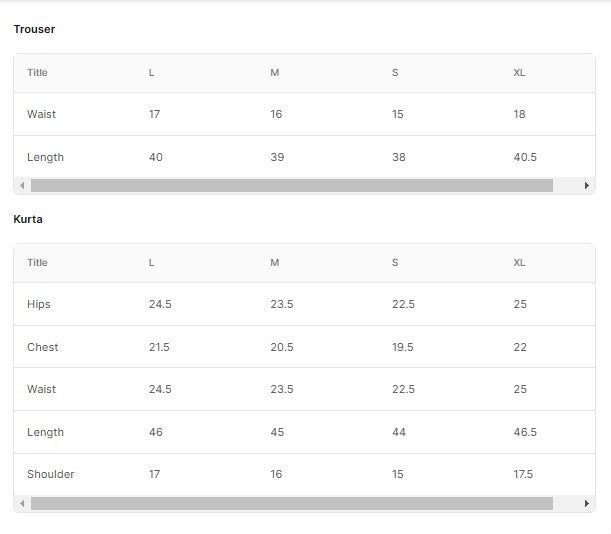Click the Trouser table horizontal scrollbar thumb

point(292,186)
